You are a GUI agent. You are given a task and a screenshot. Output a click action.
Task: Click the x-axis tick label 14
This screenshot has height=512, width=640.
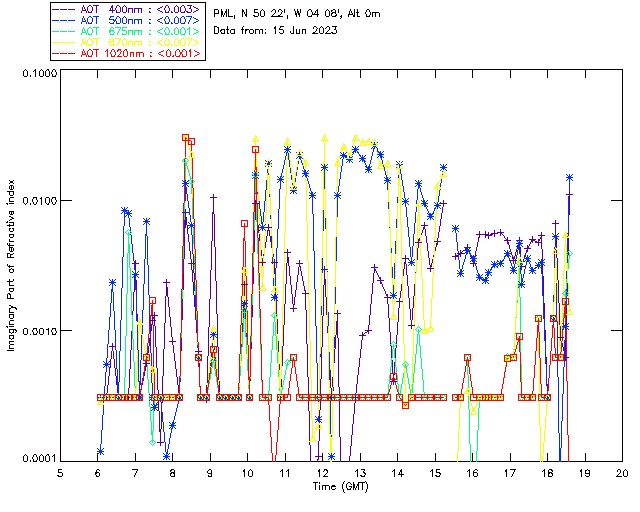point(398,473)
